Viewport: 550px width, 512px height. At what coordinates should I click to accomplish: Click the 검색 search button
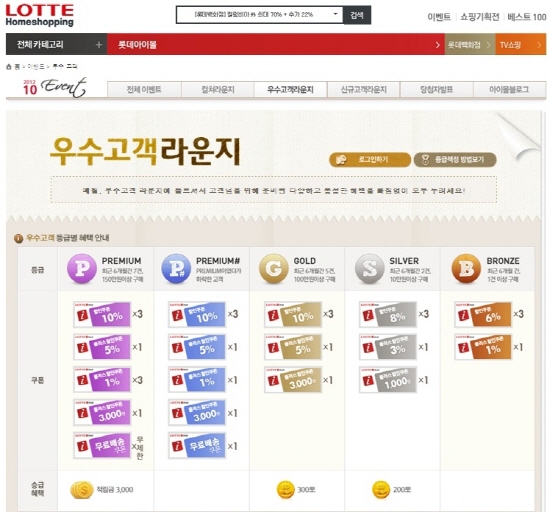coord(357,15)
